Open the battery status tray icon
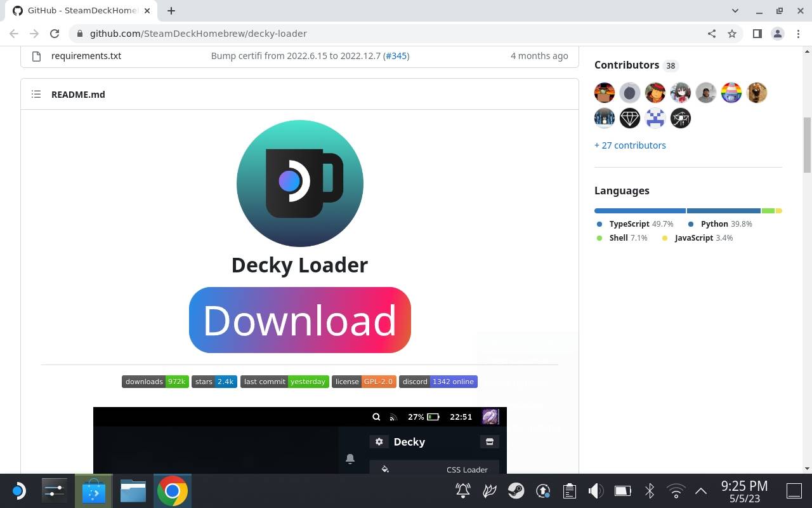 tap(622, 491)
